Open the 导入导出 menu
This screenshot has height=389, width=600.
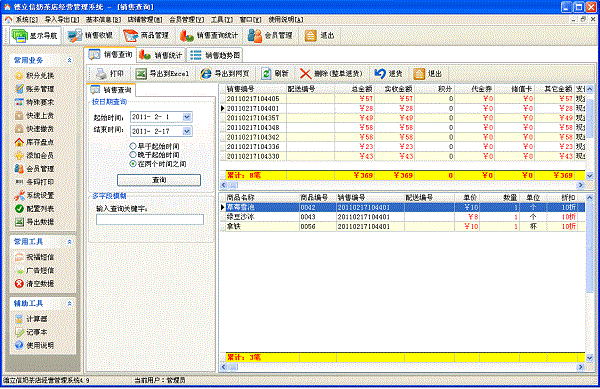tap(62, 19)
